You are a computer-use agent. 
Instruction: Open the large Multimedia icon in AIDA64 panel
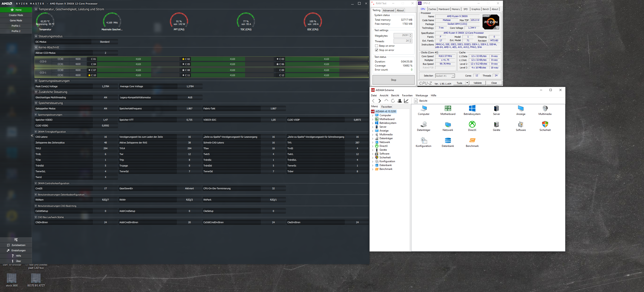click(545, 110)
